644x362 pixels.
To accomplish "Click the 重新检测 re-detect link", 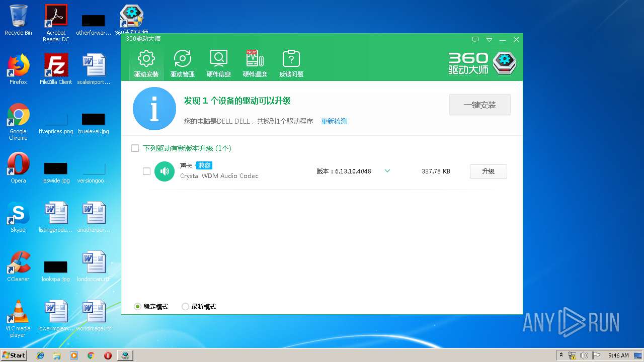I will pyautogui.click(x=334, y=121).
